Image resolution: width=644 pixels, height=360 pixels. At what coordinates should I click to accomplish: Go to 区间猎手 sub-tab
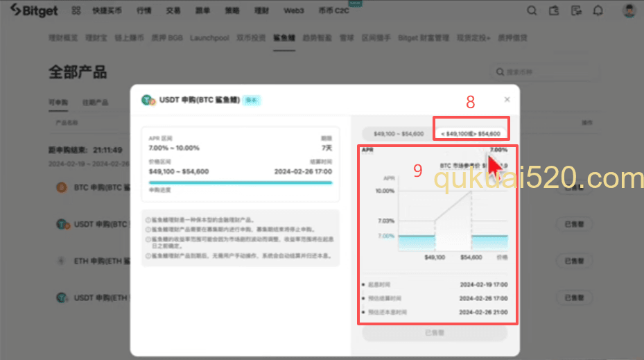(x=376, y=38)
